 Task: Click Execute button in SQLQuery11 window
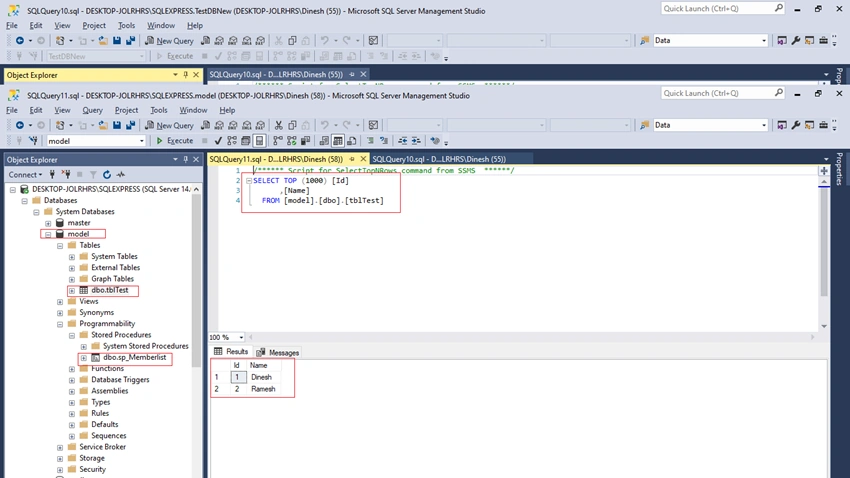tap(175, 141)
